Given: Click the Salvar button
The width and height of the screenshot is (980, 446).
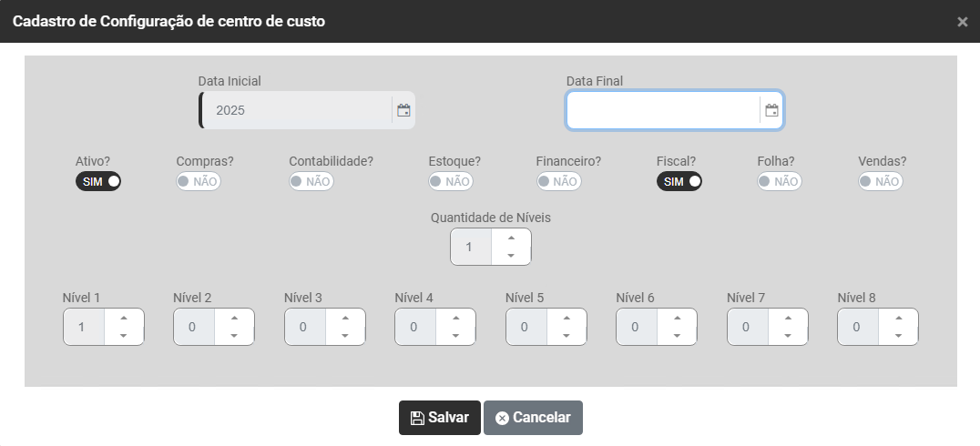Looking at the screenshot, I should pos(440,418).
